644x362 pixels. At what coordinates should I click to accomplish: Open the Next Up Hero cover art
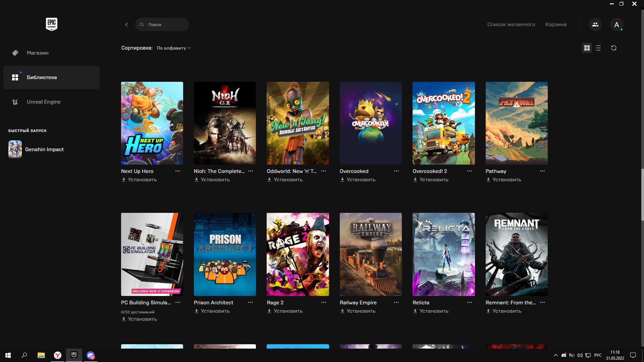152,123
